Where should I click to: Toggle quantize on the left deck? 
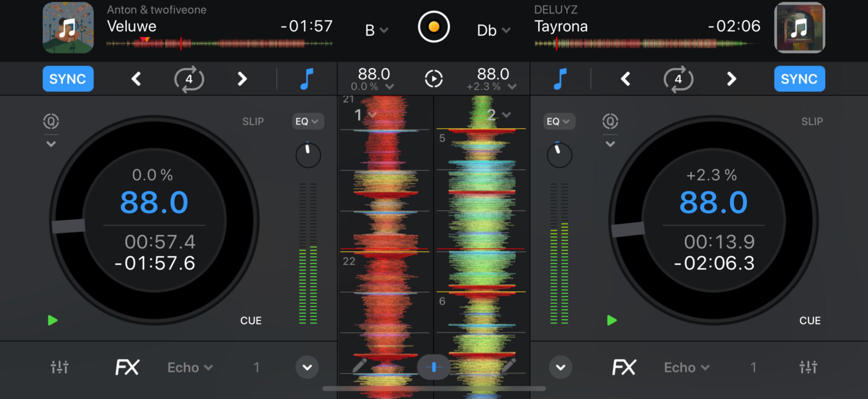51,122
